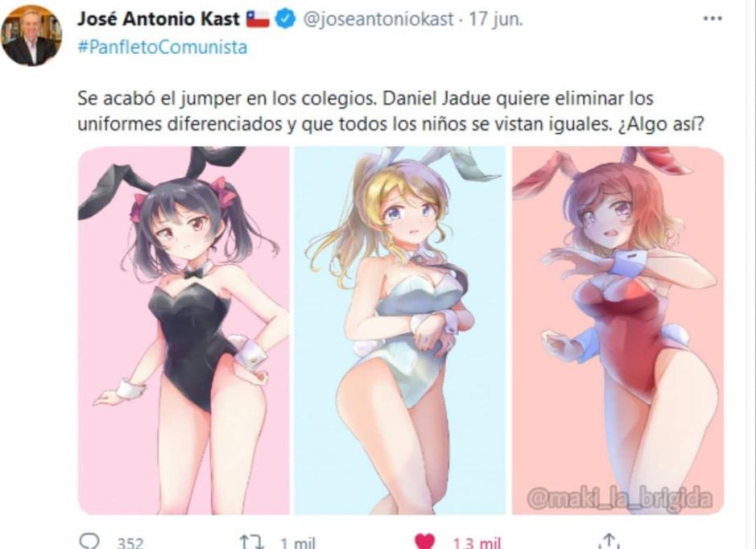Open the light blue middle image thumbnail

point(399,331)
